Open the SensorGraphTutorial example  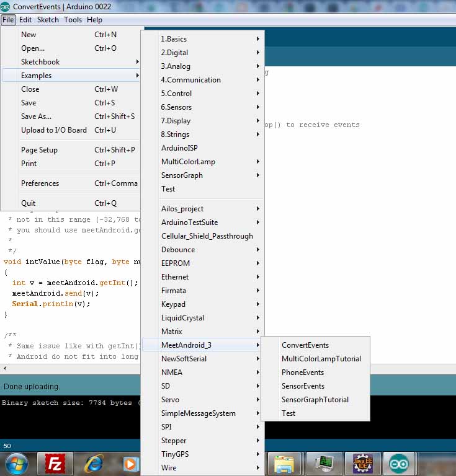click(316, 400)
